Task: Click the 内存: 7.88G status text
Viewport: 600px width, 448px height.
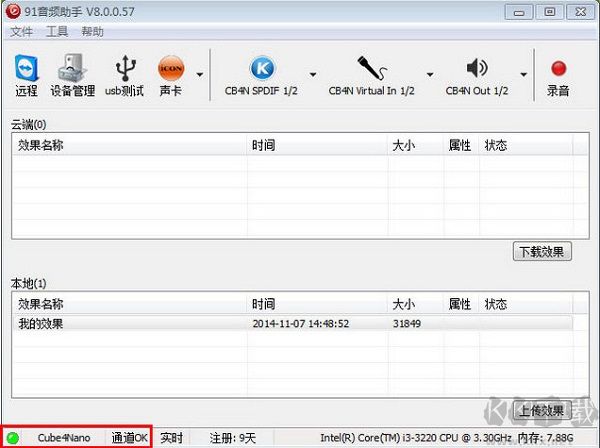Action: (x=546, y=438)
